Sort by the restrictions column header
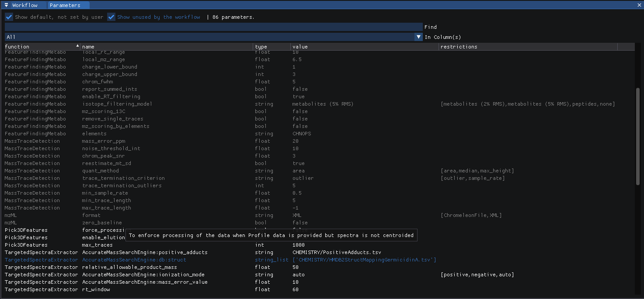 click(528, 47)
